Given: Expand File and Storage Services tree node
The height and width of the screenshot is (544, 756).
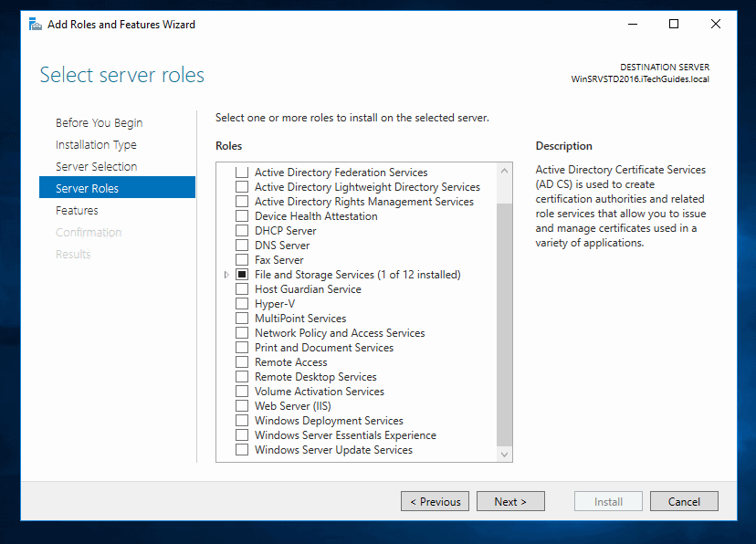Looking at the screenshot, I should 226,275.
